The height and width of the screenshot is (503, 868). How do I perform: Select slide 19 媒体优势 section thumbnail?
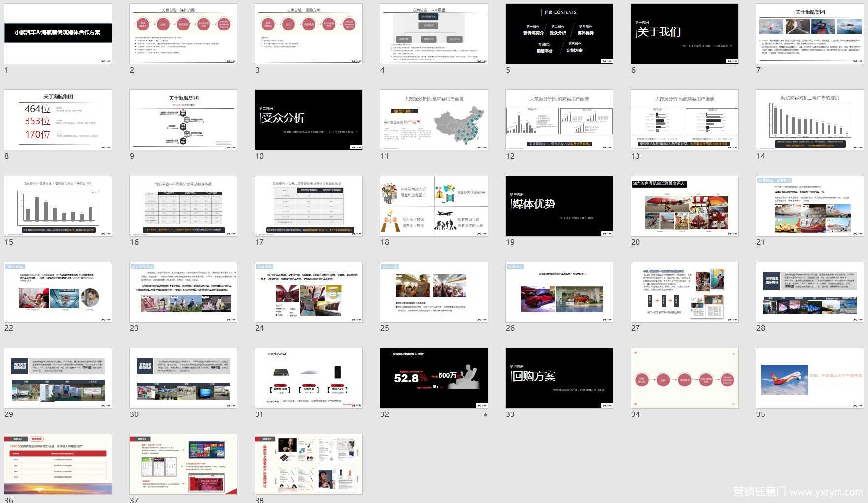click(559, 206)
